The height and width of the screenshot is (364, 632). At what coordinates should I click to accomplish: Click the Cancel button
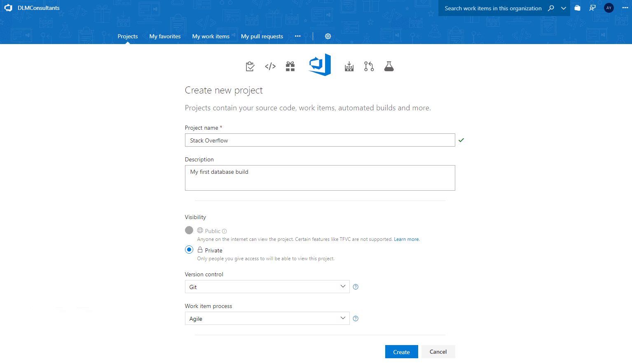(438, 352)
